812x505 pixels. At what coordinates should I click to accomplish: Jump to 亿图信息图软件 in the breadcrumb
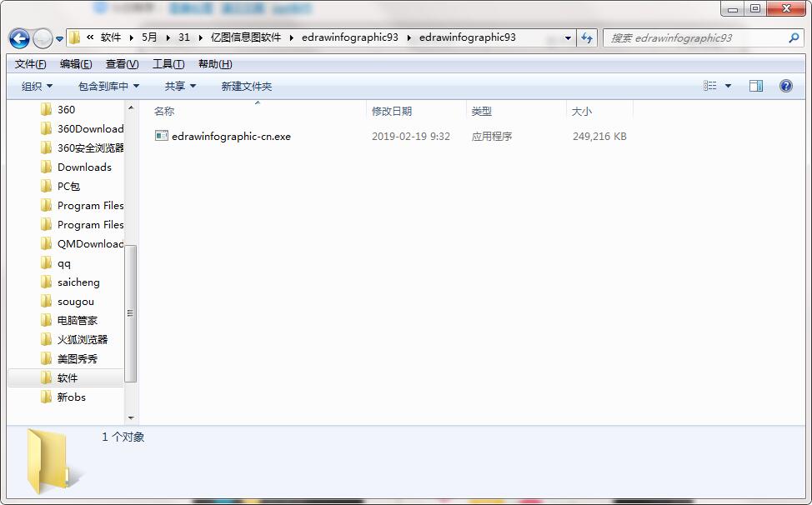tap(246, 37)
